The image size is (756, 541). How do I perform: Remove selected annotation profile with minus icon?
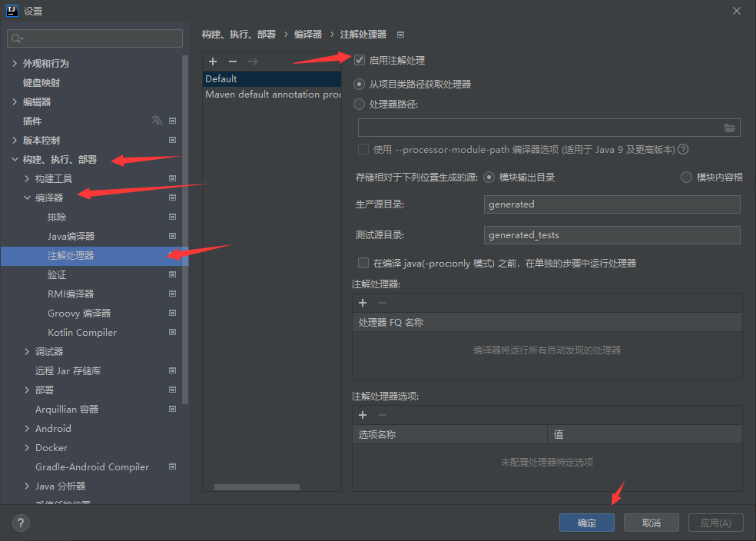(x=233, y=61)
